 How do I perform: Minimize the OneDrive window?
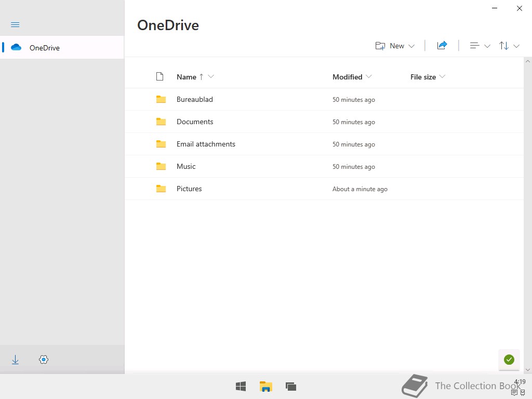[x=495, y=8]
